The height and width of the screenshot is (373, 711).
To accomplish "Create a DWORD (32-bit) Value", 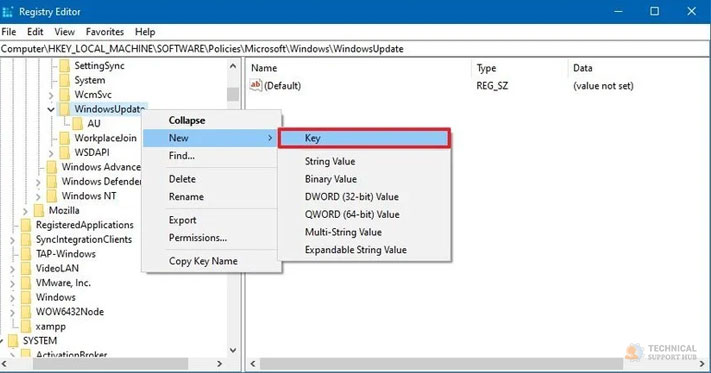I will click(x=364, y=197).
